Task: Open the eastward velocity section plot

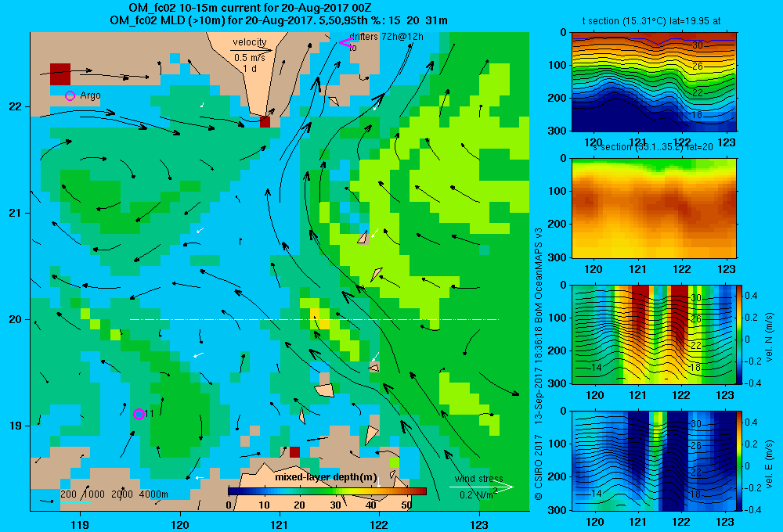Action: click(654, 461)
